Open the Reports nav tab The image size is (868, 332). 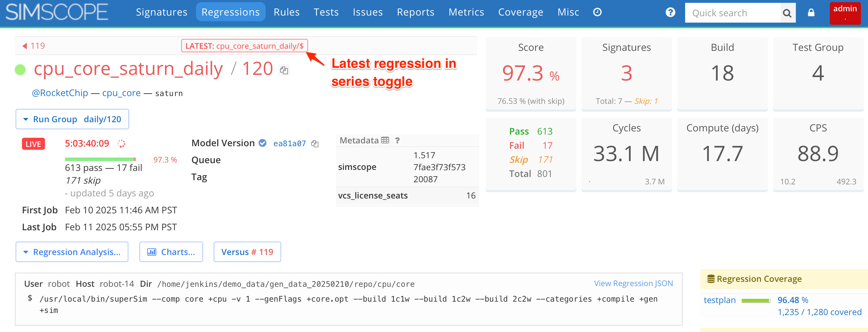[x=416, y=12]
